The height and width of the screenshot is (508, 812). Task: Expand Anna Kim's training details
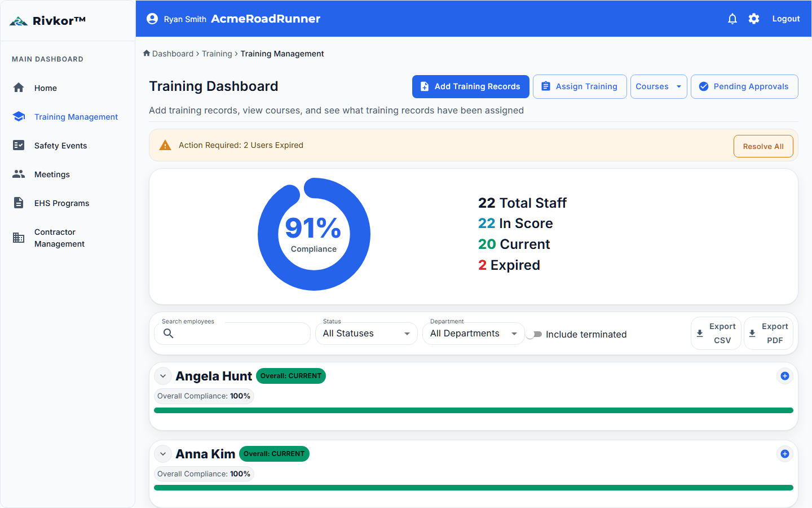(163, 454)
